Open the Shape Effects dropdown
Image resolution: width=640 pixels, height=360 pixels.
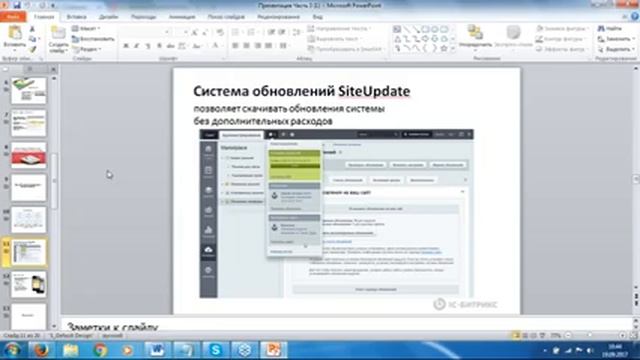(x=562, y=49)
